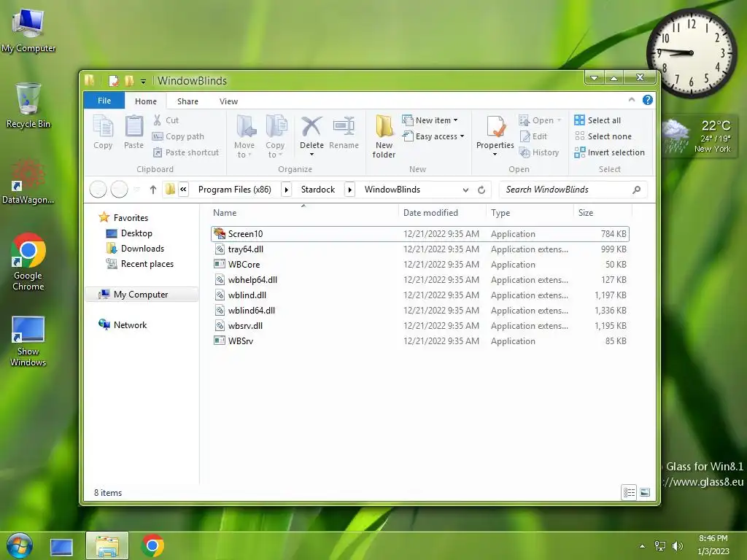Go up one folder level arrow

153,190
